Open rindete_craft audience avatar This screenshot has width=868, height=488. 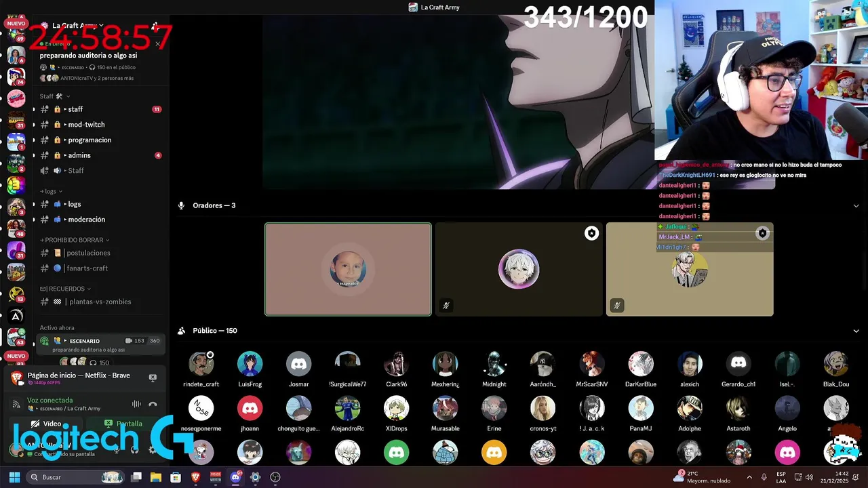(x=201, y=364)
